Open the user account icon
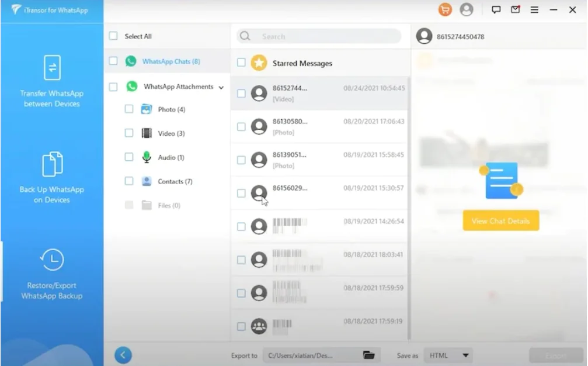The image size is (588, 366). pyautogui.click(x=465, y=10)
